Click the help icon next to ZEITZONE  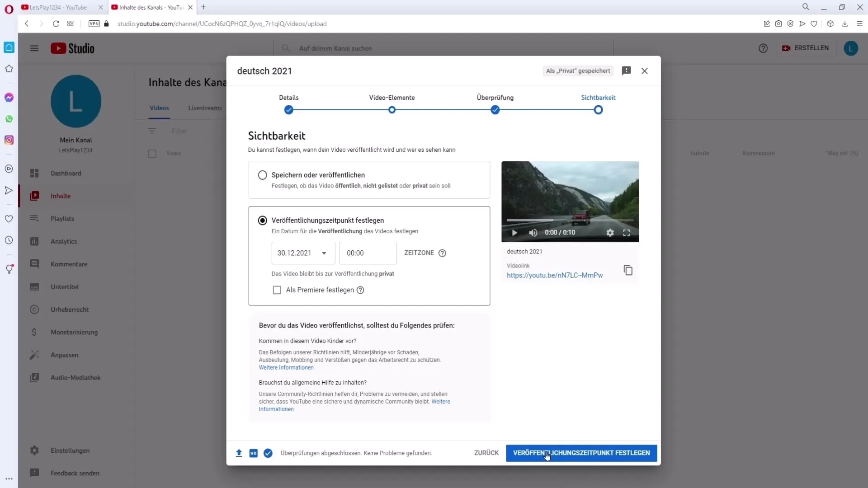pos(442,253)
